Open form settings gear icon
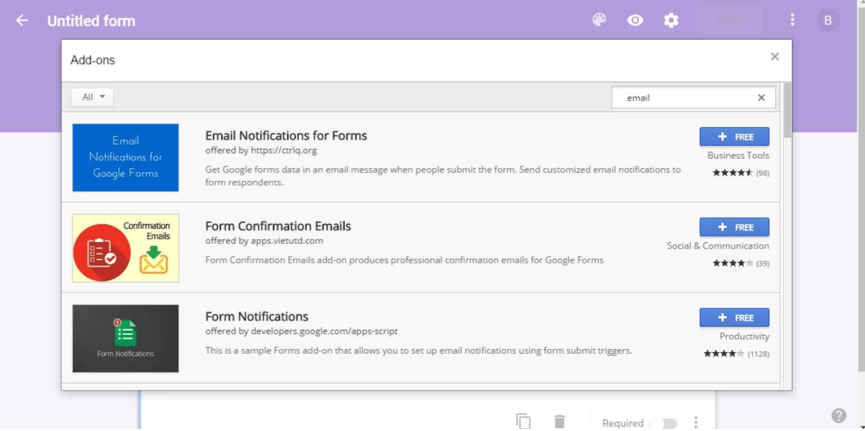The width and height of the screenshot is (865, 431). tap(671, 21)
